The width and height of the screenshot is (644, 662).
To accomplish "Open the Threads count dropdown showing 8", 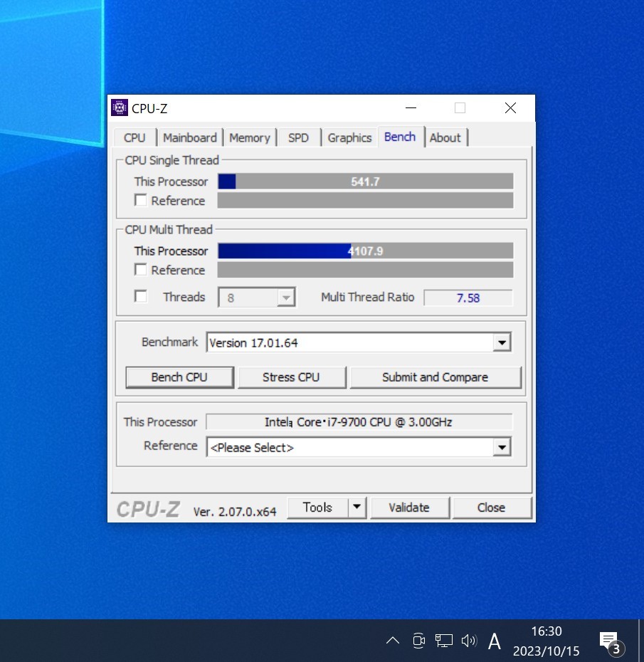I will click(257, 298).
